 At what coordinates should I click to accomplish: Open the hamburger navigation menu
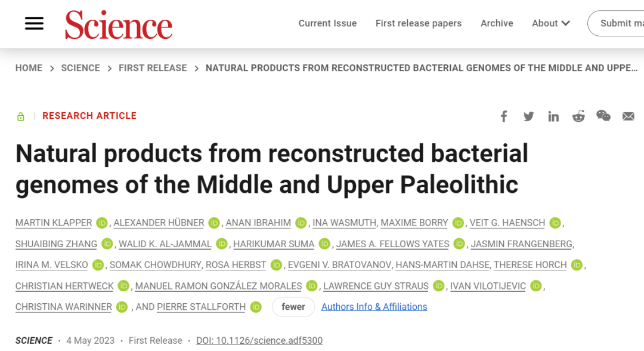click(34, 23)
